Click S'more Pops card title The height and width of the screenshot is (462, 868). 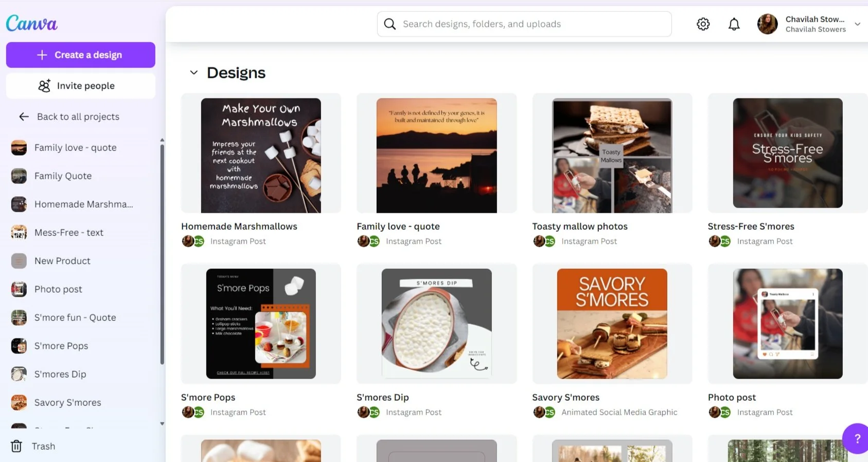[x=208, y=397]
